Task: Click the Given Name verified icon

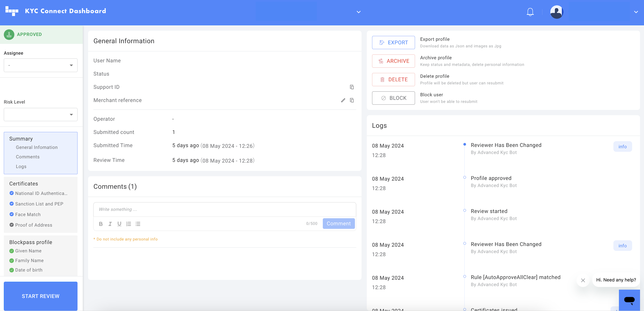Action: 12,251
